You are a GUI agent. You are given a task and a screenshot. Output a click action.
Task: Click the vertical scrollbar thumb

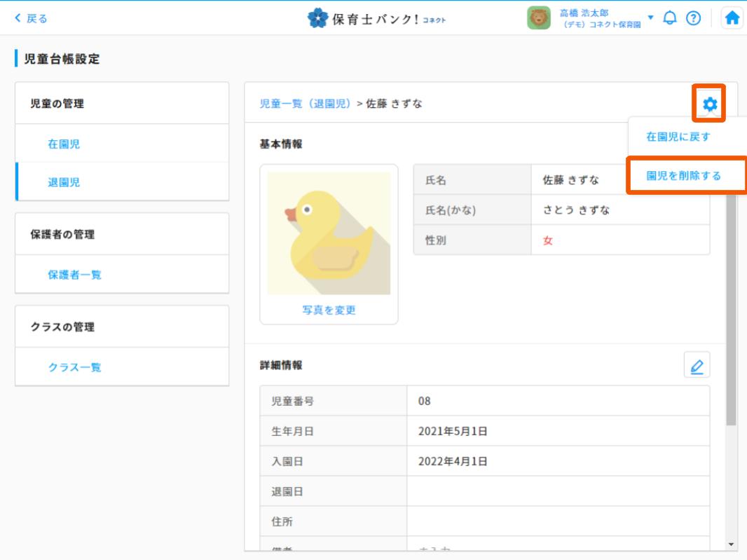click(x=731, y=308)
